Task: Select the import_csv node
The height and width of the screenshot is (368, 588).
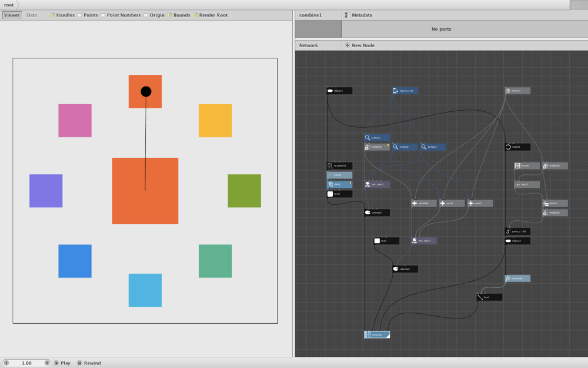Action: [405, 91]
